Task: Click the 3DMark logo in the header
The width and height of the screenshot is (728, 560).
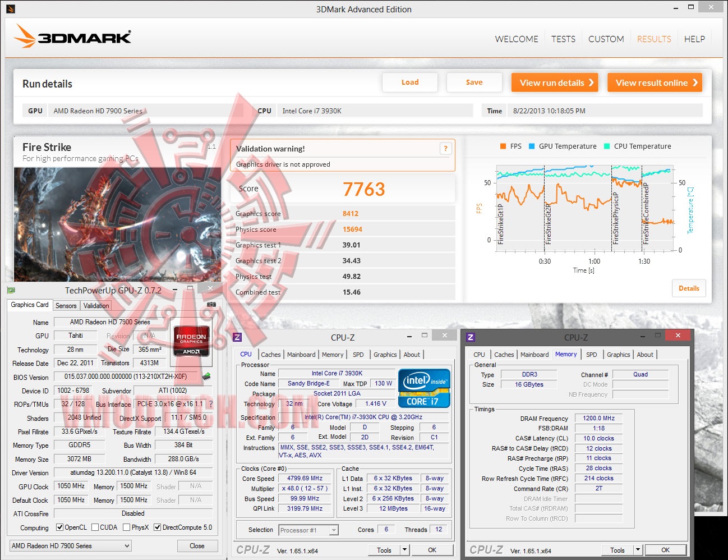Action: [72, 36]
